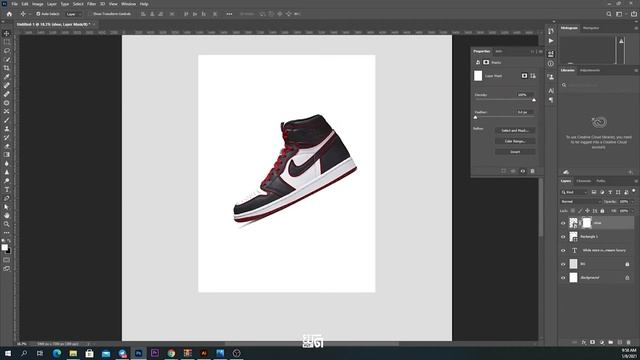Click the add vector mask icon in Properties
The height and width of the screenshot is (360, 640).
coord(533,76)
